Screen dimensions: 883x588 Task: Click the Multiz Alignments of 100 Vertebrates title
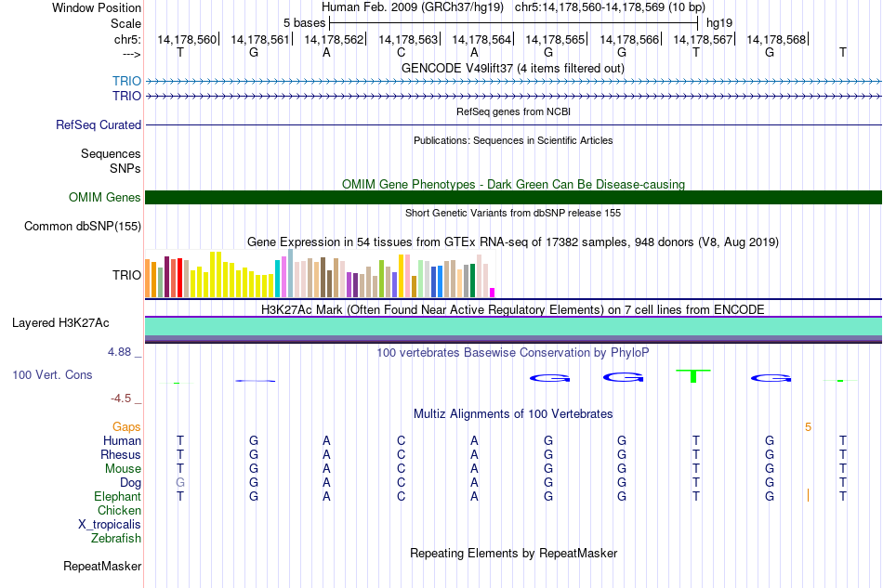513,414
